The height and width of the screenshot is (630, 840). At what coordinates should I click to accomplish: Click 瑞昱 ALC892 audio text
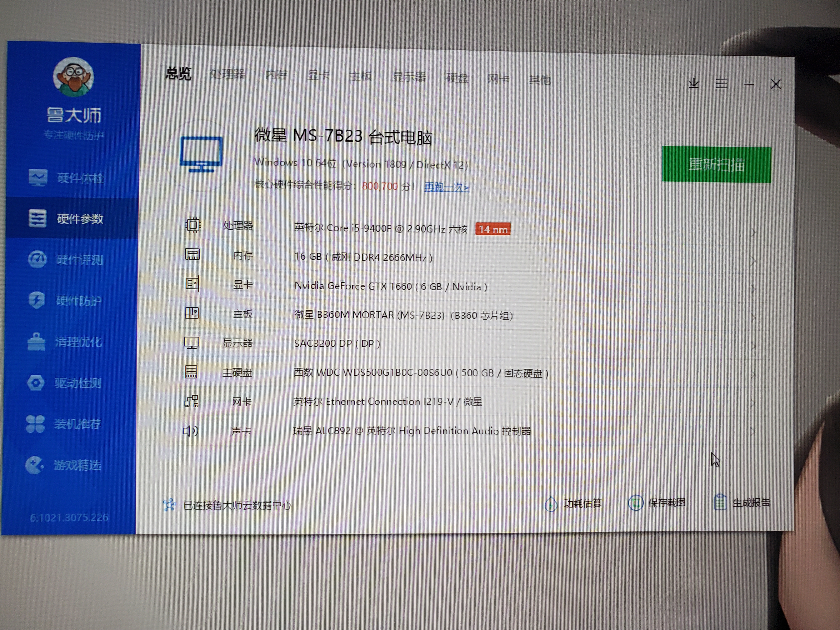click(x=412, y=431)
